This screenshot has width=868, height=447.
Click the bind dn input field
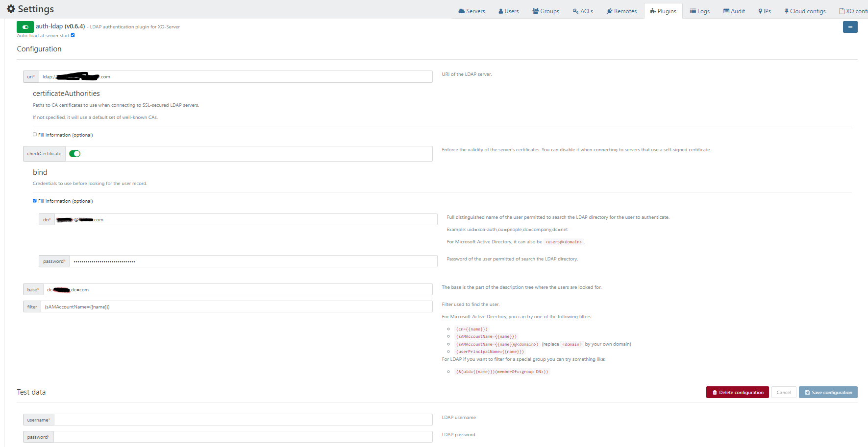coord(246,219)
